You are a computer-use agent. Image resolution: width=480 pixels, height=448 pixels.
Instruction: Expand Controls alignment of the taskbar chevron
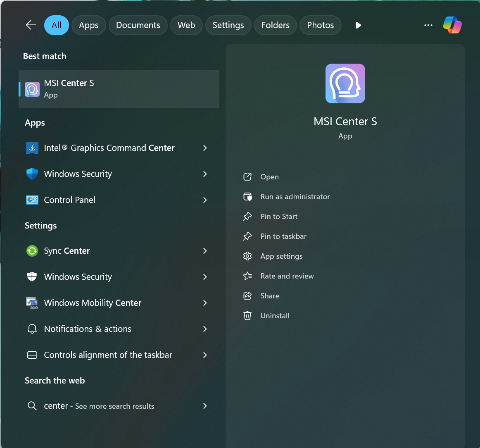tap(205, 355)
